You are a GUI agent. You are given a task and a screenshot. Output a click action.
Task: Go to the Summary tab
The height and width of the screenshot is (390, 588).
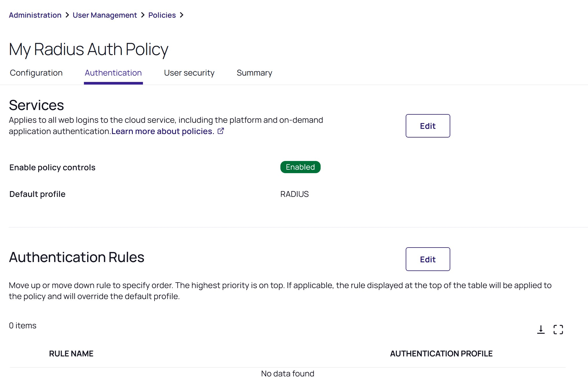254,73
